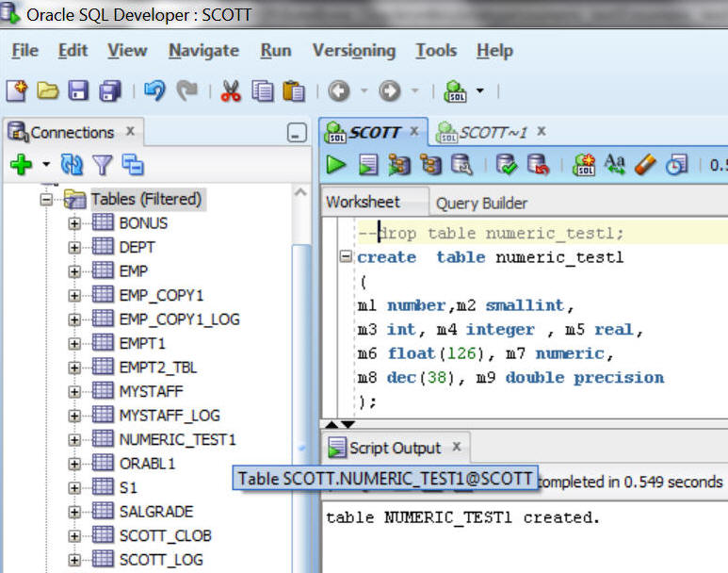
Task: Close the Script Output panel tab
Action: [457, 447]
